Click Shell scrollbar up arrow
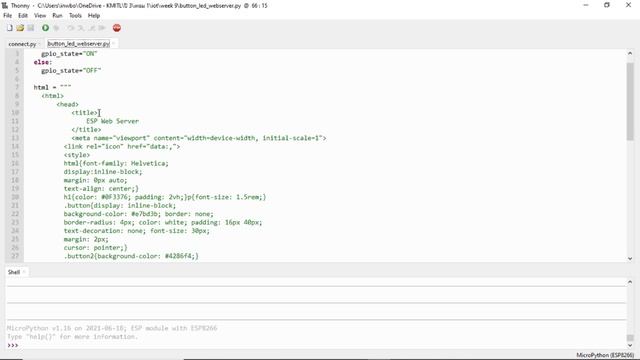This screenshot has height=360, width=640. click(x=630, y=282)
